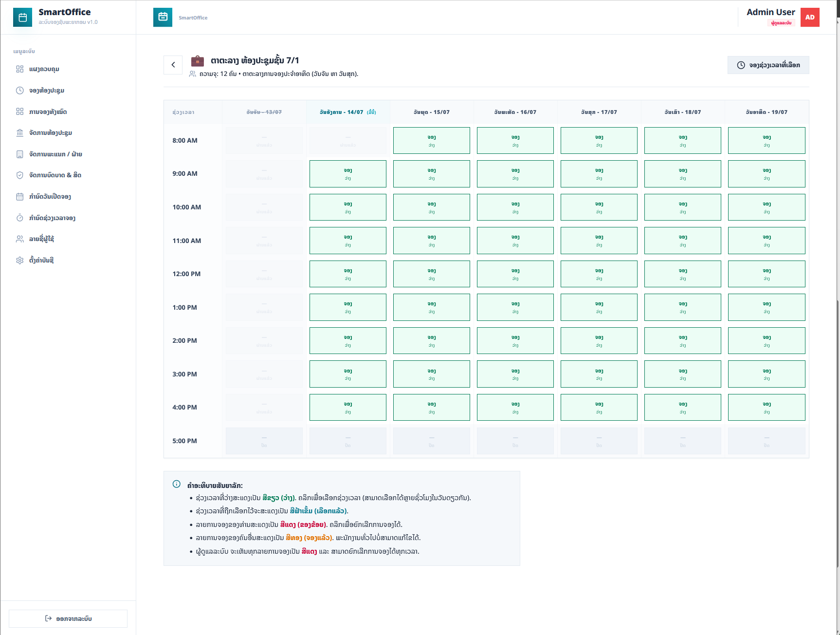
Task: Select the 2:00 PM slot on 18/07
Action: coord(683,340)
